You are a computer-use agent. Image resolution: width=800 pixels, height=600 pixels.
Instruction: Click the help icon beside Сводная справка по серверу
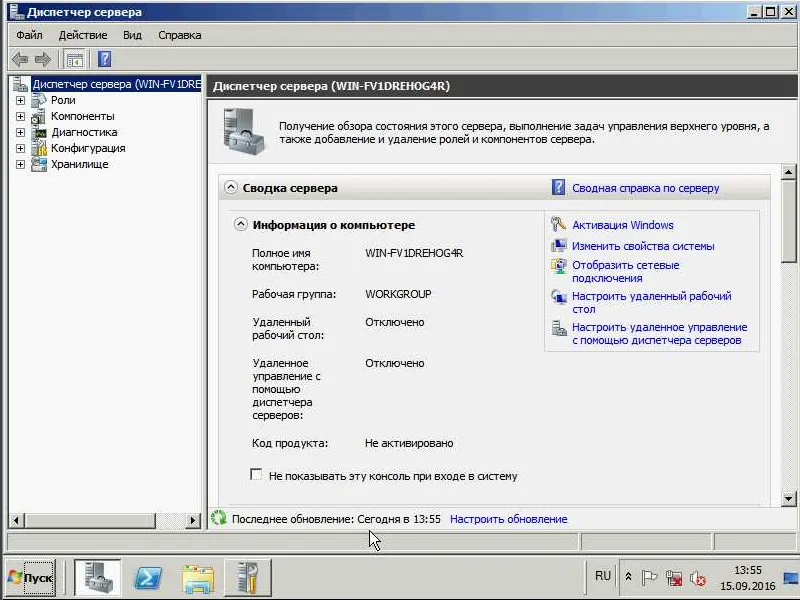coord(558,187)
